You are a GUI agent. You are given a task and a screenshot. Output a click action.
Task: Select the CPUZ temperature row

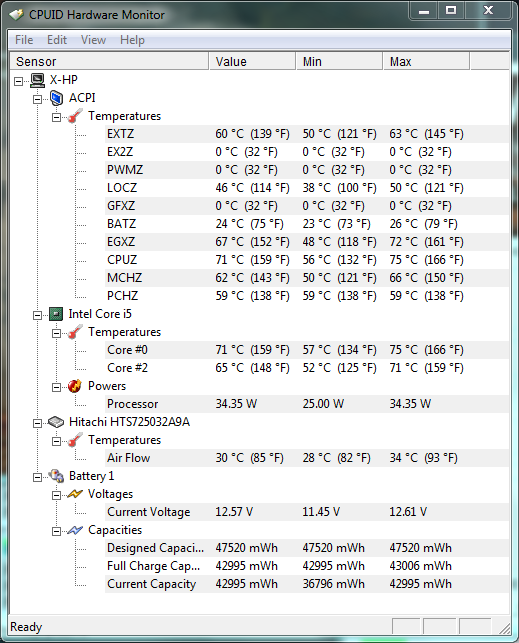(307, 260)
